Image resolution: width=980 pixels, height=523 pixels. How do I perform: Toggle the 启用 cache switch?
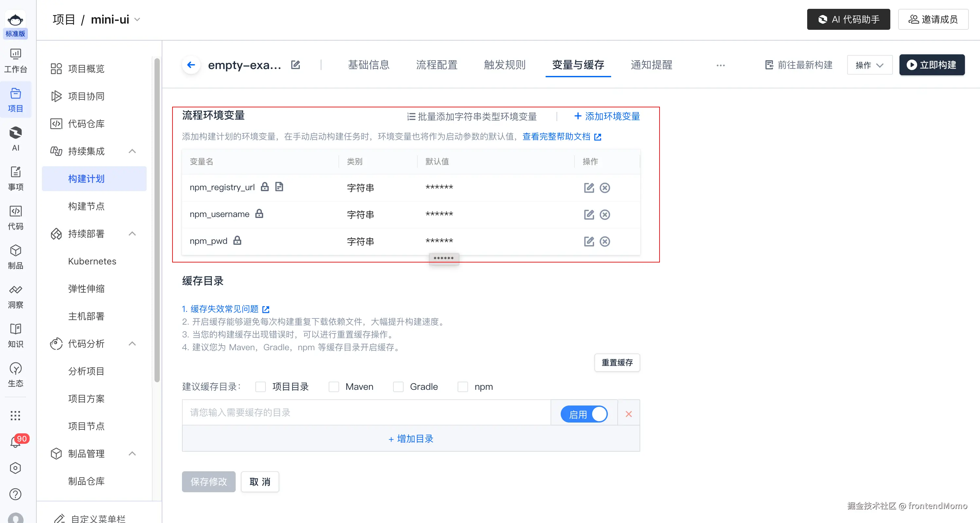click(584, 414)
